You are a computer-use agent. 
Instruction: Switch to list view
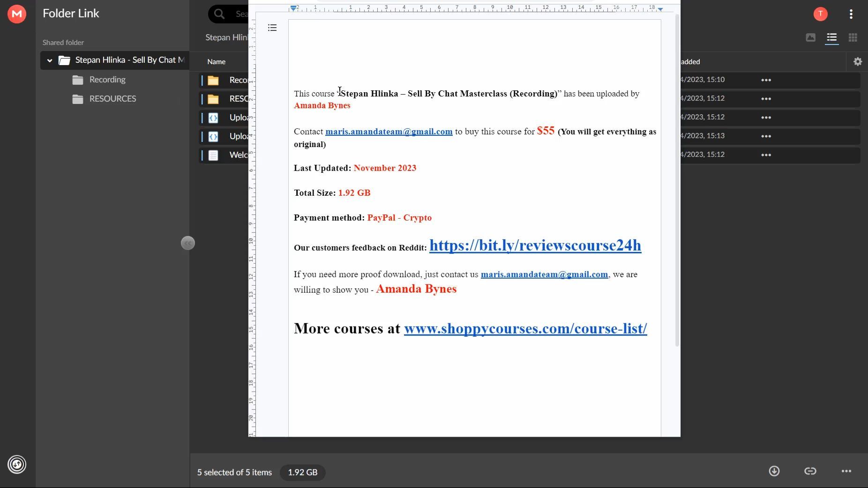point(831,37)
